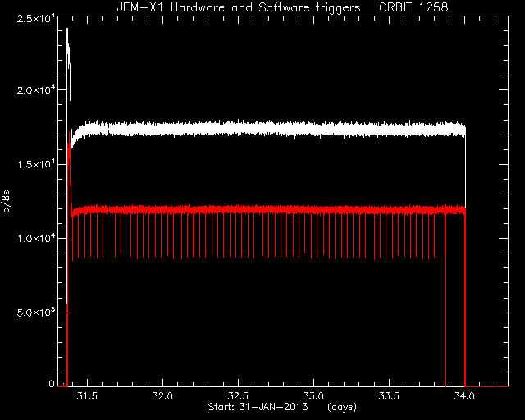This screenshot has width=525, height=420.
Task: Click the 31.5 x-axis tick label
Action: (87, 396)
